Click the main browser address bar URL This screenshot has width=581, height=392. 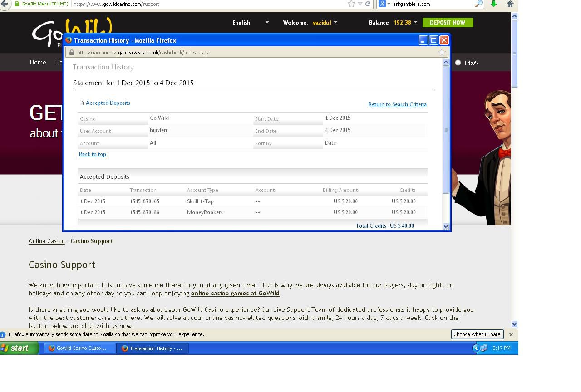(116, 4)
